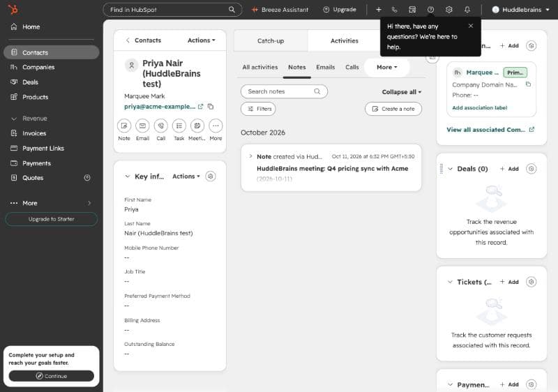This screenshot has height=392, width=558.
Task: Click the Upgrade button in top bar
Action: [340, 10]
